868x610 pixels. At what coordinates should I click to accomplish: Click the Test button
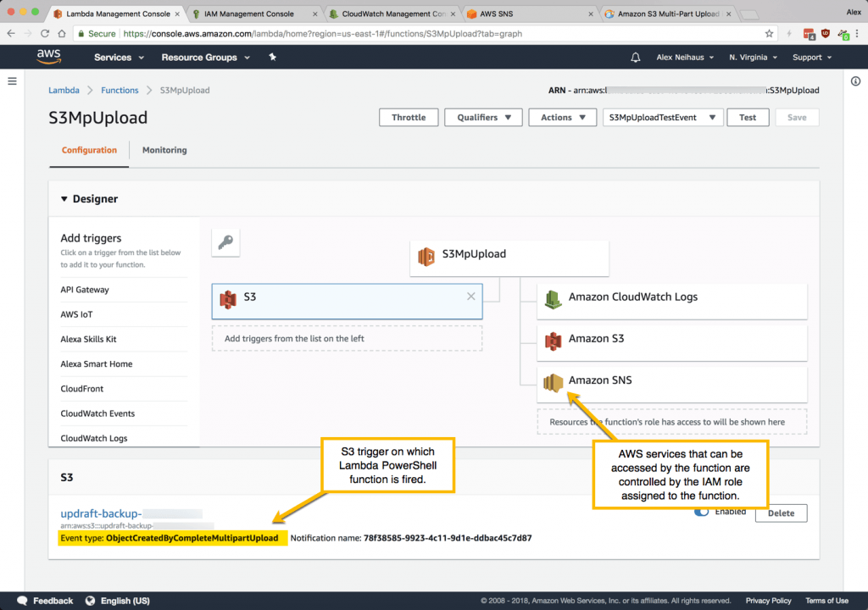pyautogui.click(x=748, y=117)
